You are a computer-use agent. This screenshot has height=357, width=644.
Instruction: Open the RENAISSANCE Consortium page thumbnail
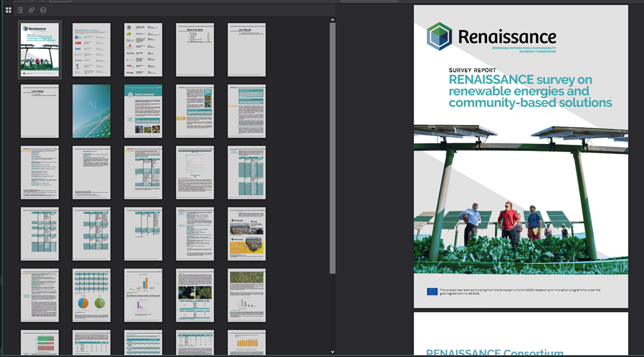(91, 50)
